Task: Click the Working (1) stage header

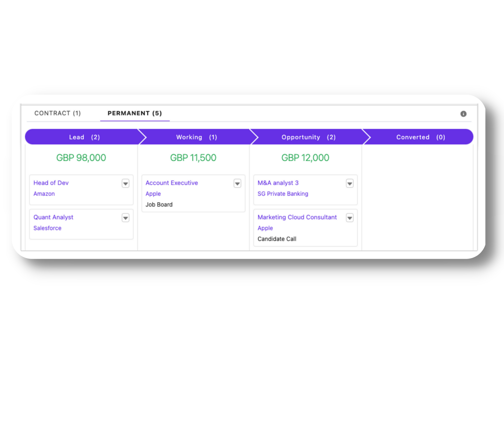Action: point(196,137)
